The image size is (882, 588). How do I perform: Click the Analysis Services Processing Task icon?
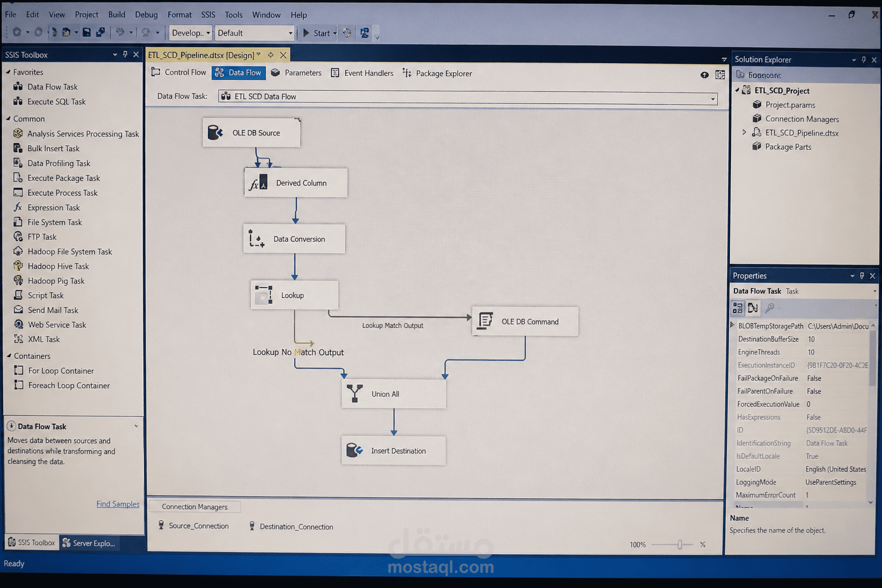18,133
